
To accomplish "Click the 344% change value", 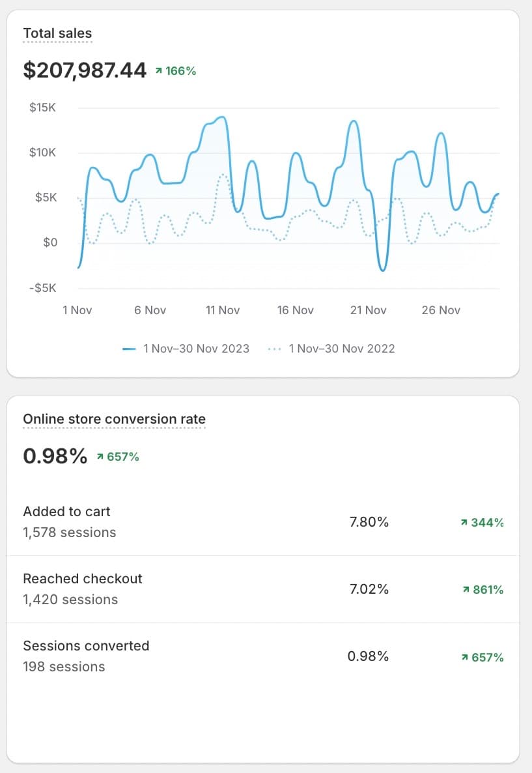I will 487,523.
